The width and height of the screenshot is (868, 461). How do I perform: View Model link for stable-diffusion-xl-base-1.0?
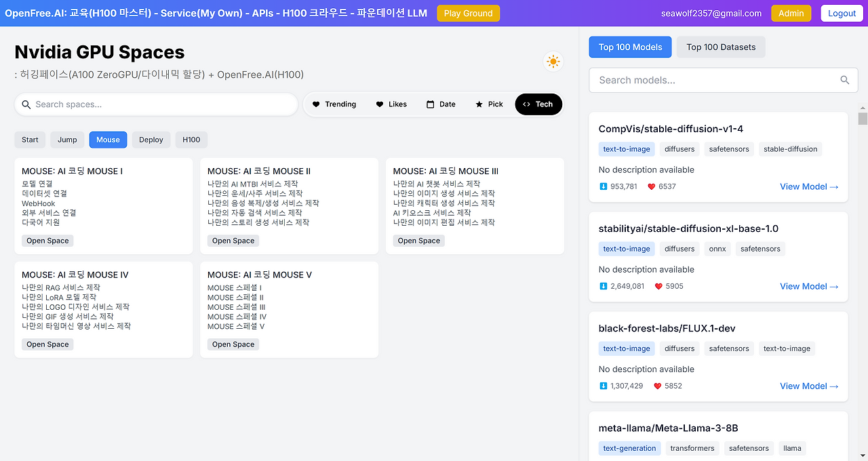coord(809,286)
